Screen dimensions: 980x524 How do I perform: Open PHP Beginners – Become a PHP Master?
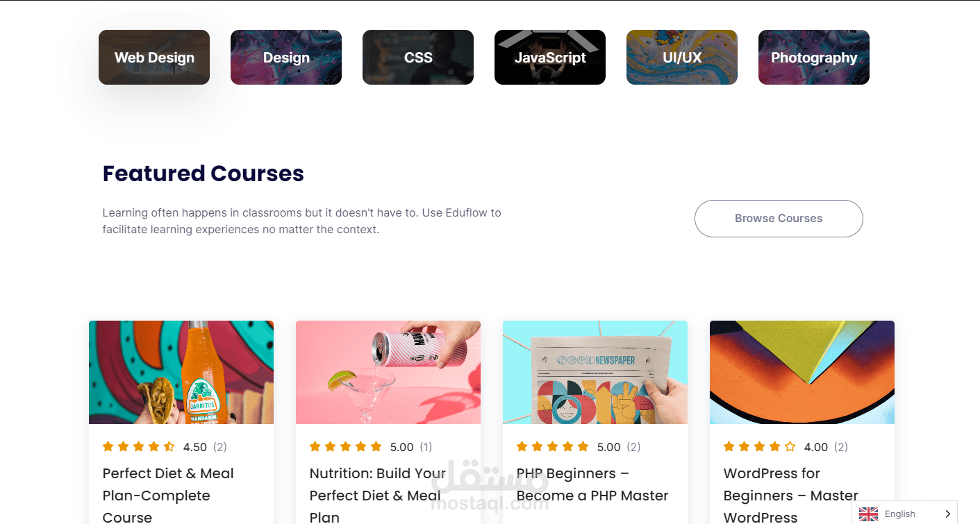click(592, 484)
